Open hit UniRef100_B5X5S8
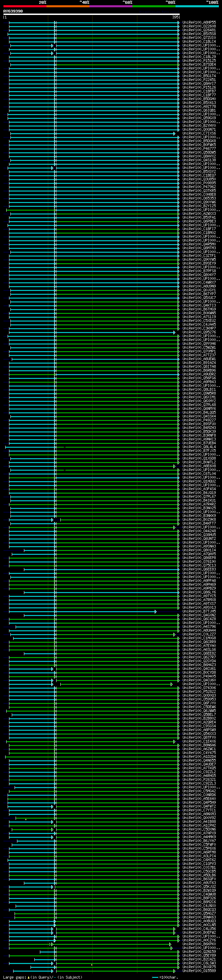Screen dimensions: 222x980 click(x=199, y=34)
